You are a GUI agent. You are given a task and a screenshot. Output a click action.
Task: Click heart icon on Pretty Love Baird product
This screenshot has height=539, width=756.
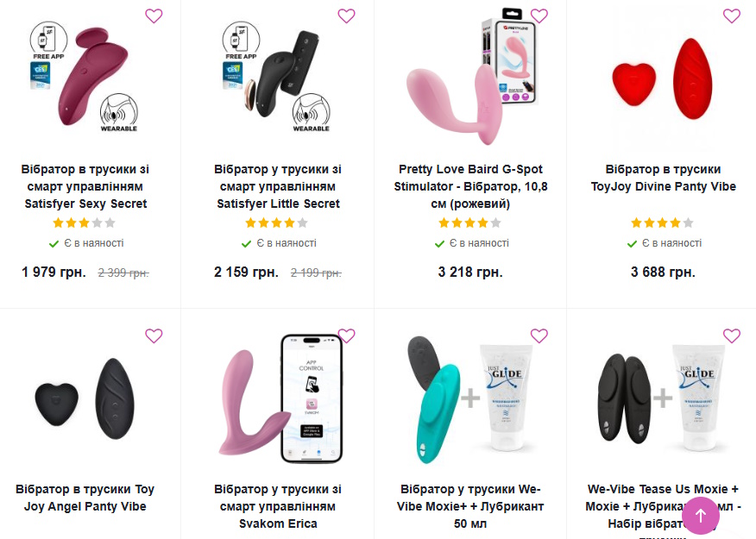click(x=539, y=16)
